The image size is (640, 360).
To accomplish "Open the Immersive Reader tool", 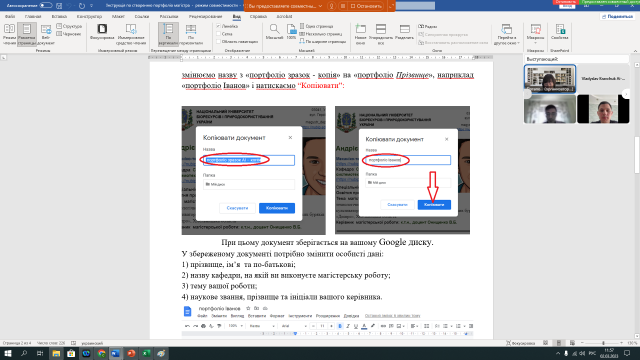I will 131,34.
